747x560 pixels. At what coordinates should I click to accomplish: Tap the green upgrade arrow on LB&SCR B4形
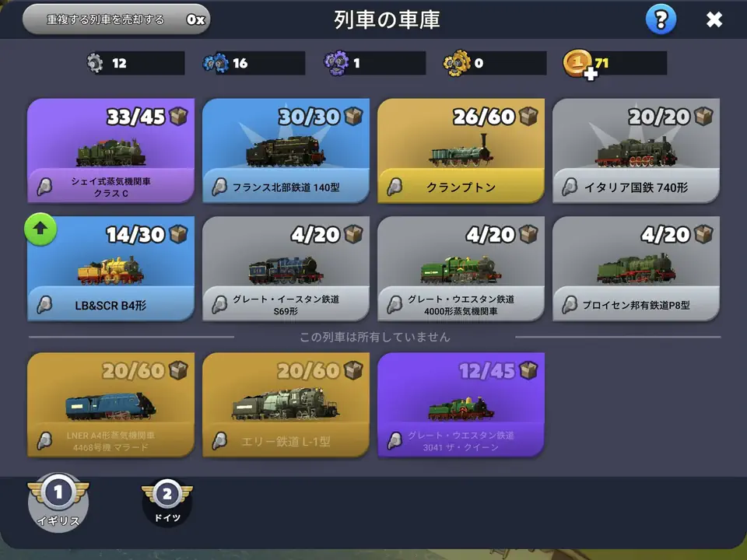[40, 229]
